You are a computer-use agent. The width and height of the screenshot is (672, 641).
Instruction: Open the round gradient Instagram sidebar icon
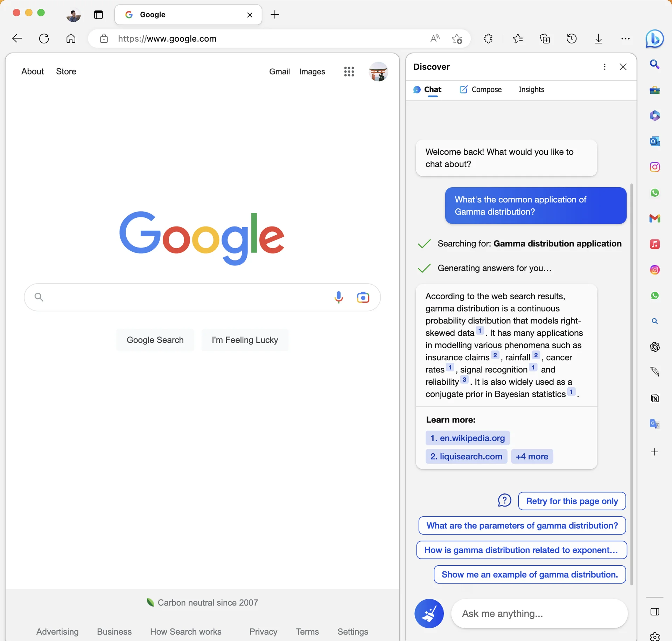654,270
